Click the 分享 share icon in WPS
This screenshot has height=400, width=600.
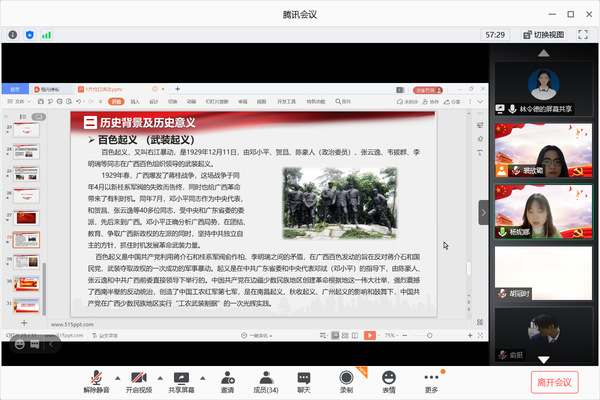(x=452, y=102)
